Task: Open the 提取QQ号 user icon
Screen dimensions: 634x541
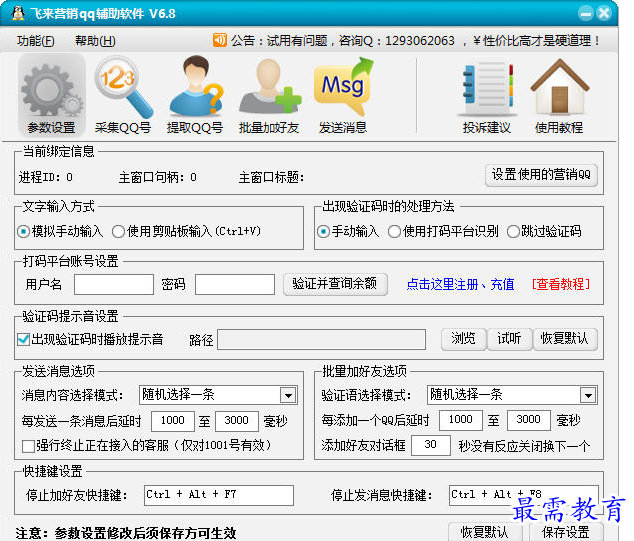Action: click(x=195, y=95)
